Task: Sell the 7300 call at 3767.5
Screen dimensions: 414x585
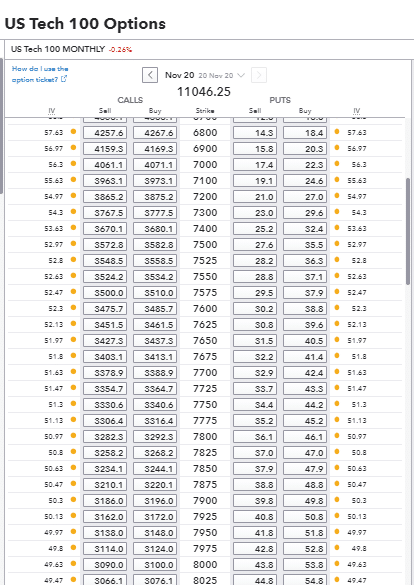Action: (x=105, y=213)
